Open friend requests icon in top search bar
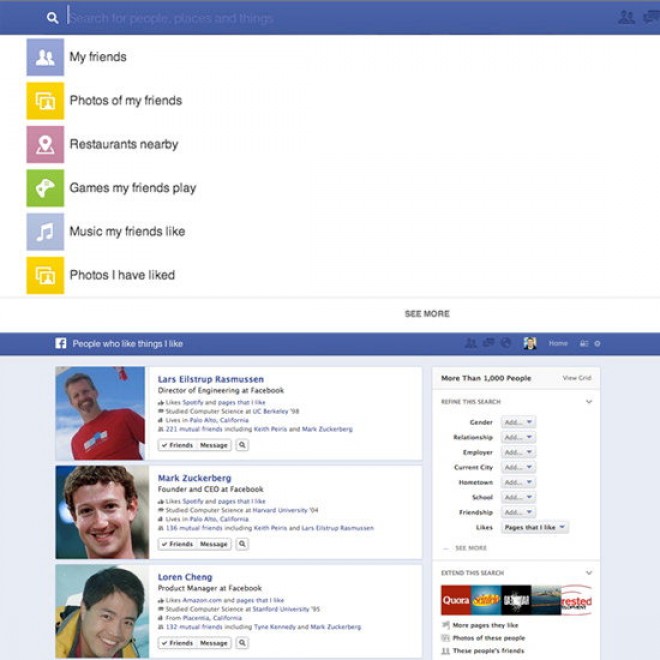 pos(626,17)
